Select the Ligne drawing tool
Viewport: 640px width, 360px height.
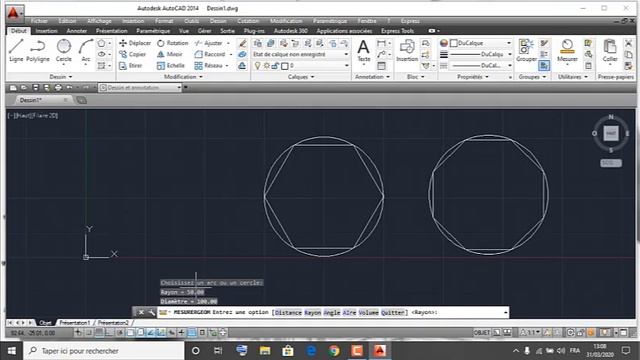[x=16, y=51]
